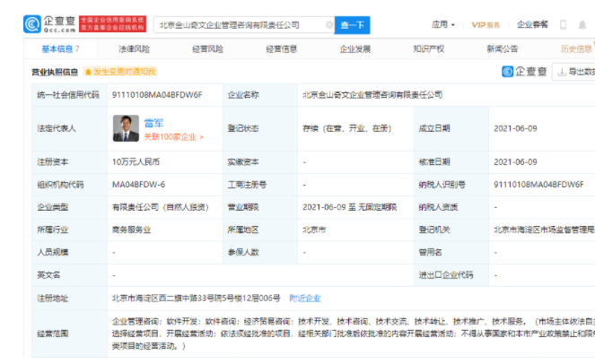Select 有限责任公司（自然人独资）text
Image resolution: width=595 pixels, height=364 pixels.
tap(161, 207)
